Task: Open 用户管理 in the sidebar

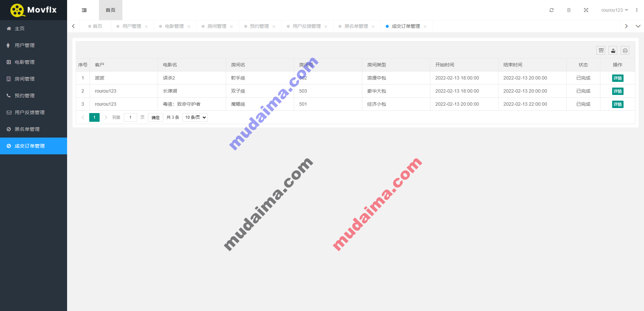Action: (34, 45)
